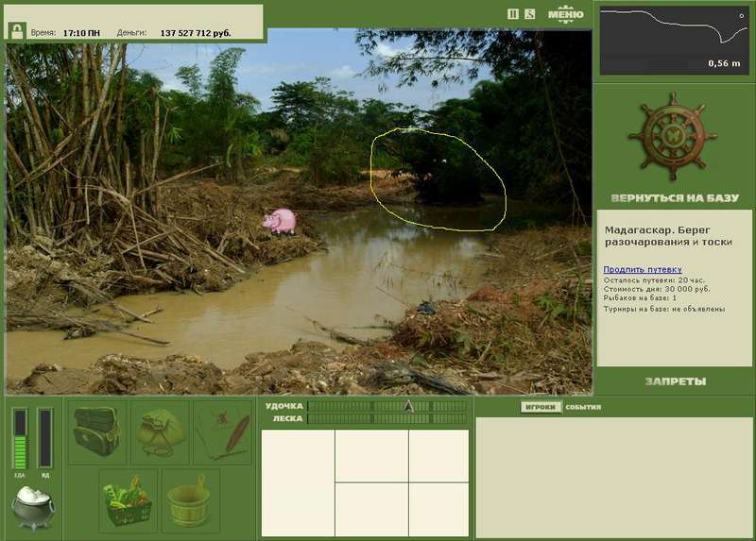
Task: Toggle the pause button near МЕНЮ
Action: 513,14
